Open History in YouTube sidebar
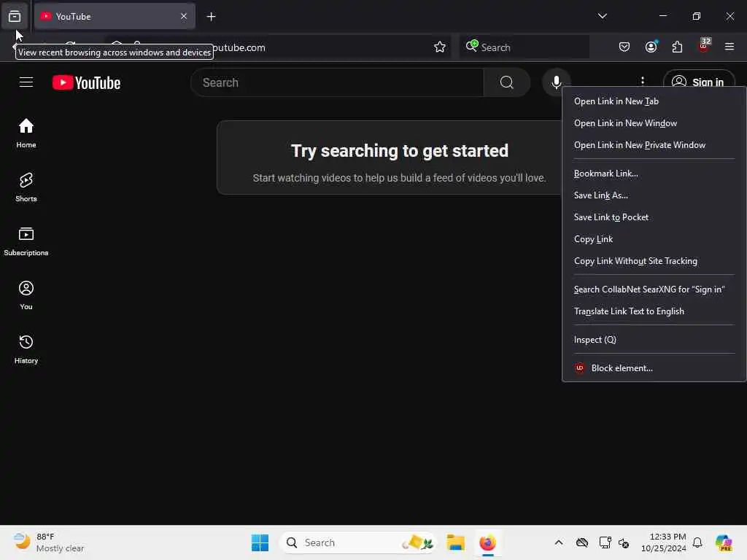This screenshot has width=747, height=560. point(26,349)
